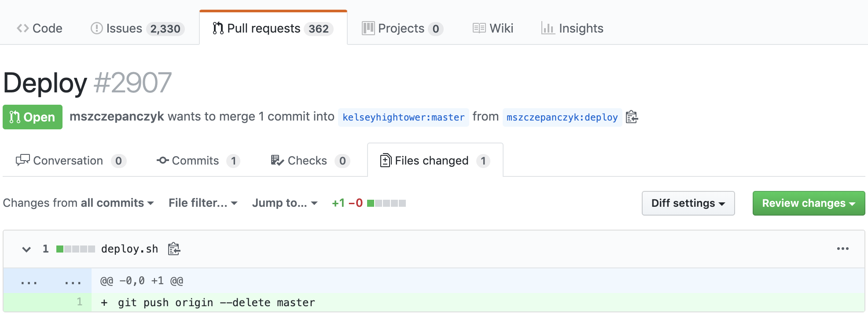Screen dimensions: 868x315
Task: Open the File filter dropdown
Action: [x=203, y=203]
